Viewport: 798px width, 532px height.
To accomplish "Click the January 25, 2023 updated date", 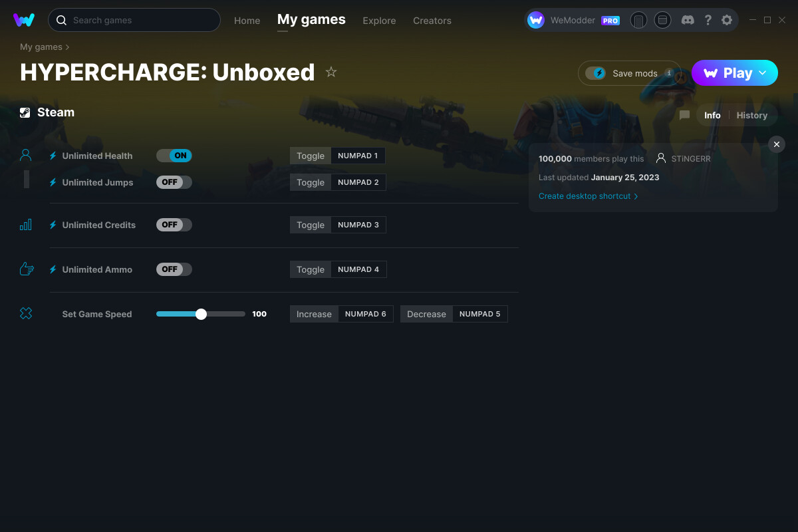I will pyautogui.click(x=625, y=178).
